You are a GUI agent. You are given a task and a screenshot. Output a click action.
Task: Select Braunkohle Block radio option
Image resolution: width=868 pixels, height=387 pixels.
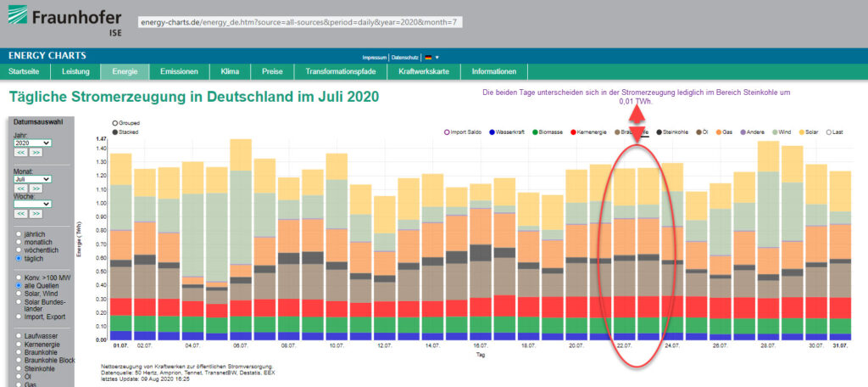[x=19, y=360]
